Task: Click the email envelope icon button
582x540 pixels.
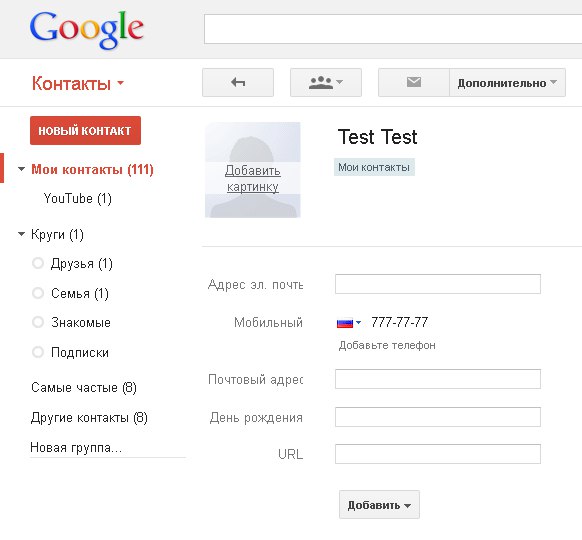Action: (413, 82)
